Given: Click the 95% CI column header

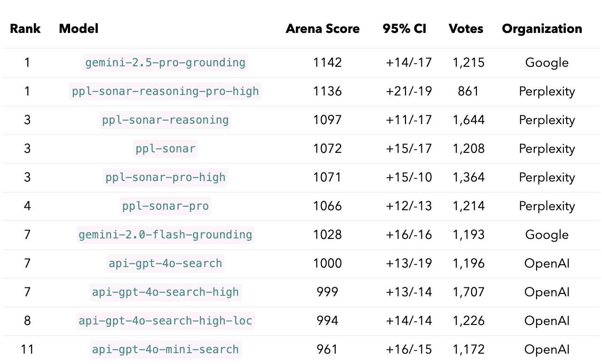Looking at the screenshot, I should click(x=404, y=29).
